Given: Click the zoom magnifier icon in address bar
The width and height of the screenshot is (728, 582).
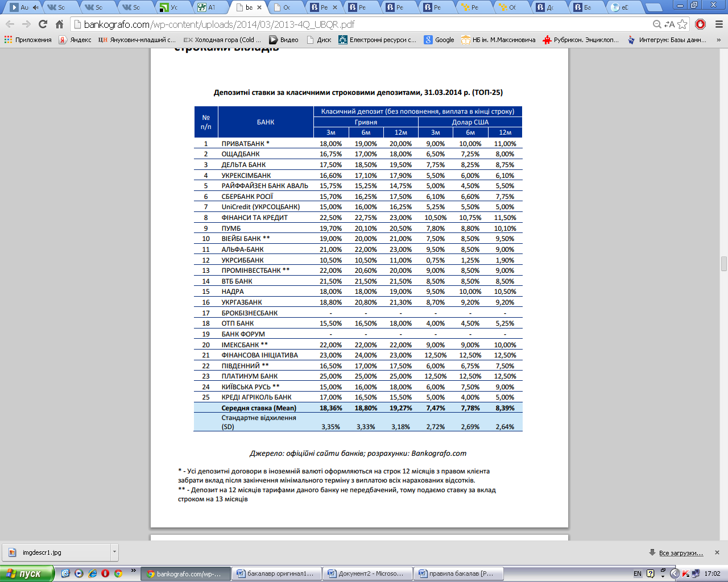Looking at the screenshot, I should (657, 24).
